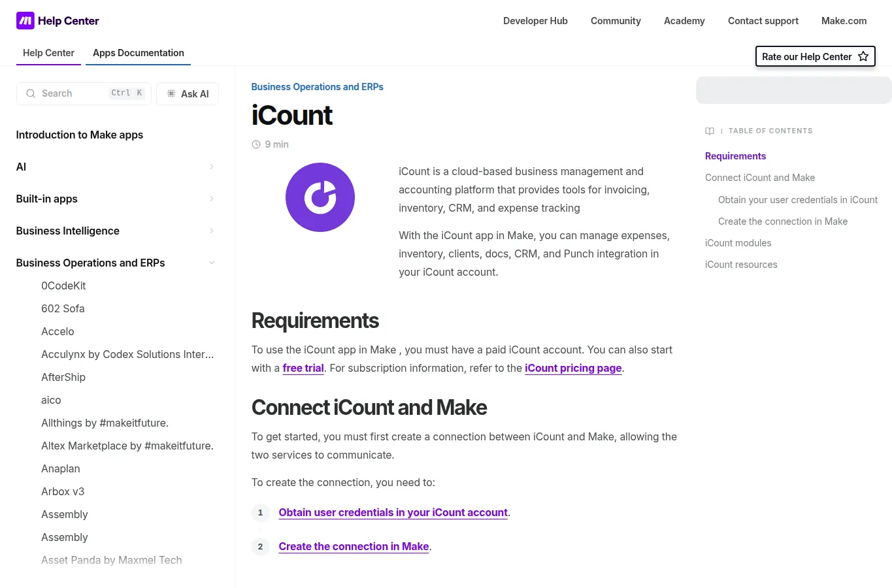Image resolution: width=892 pixels, height=588 pixels.
Task: Click the Ask AI button
Action: pyautogui.click(x=188, y=93)
